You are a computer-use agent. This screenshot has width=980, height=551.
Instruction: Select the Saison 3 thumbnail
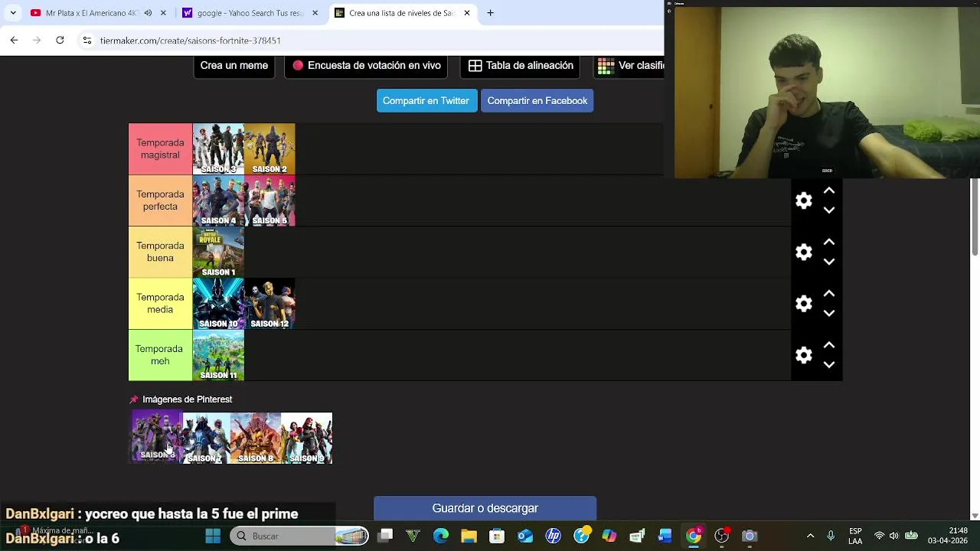218,149
